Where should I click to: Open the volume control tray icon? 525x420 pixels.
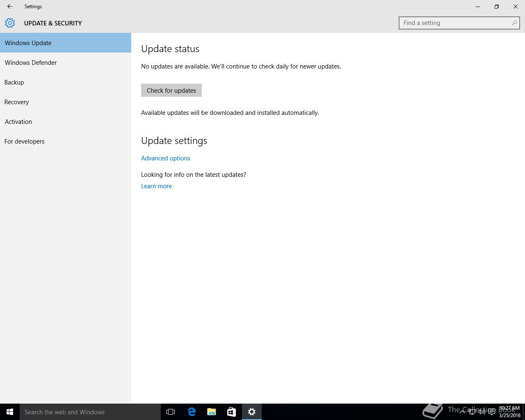[482, 412]
